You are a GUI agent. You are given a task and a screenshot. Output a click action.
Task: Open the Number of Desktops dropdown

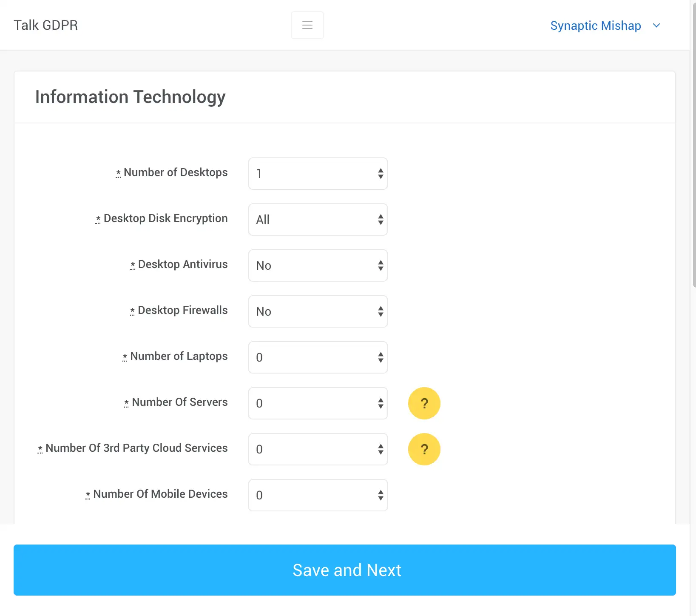(x=318, y=174)
